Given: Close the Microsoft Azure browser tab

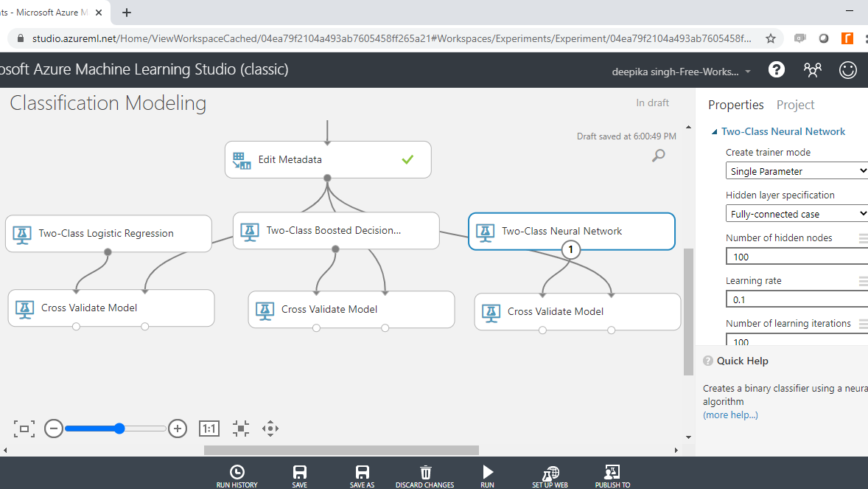Looking at the screenshot, I should pos(99,13).
